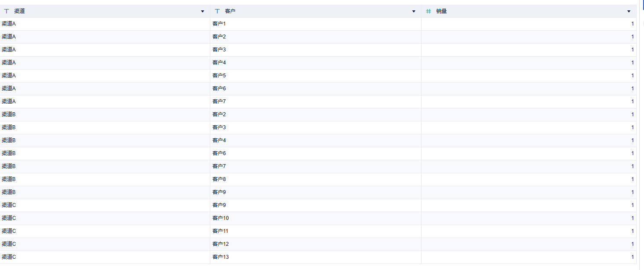This screenshot has width=644, height=270.
Task: Open the 客户 column dropdown arrow
Action: point(414,11)
